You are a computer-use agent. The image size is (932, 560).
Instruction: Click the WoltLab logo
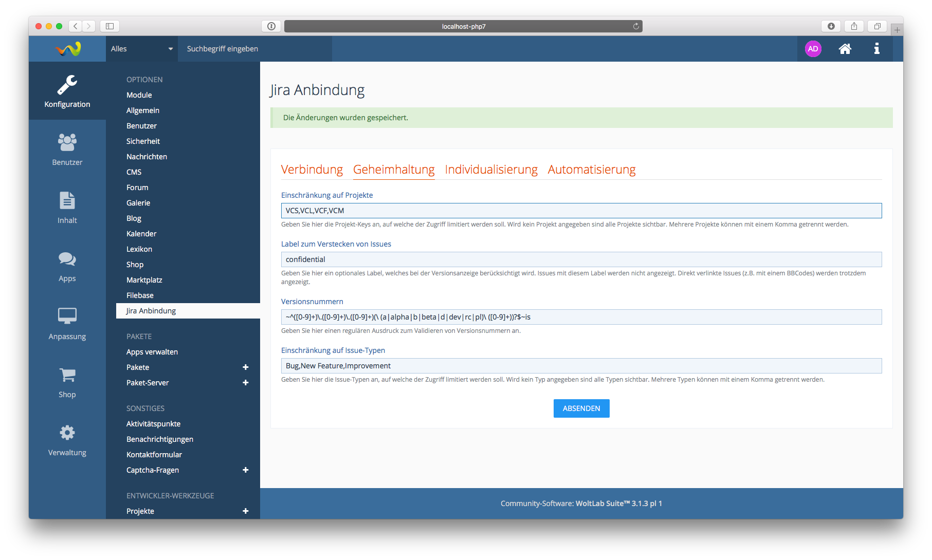click(68, 49)
